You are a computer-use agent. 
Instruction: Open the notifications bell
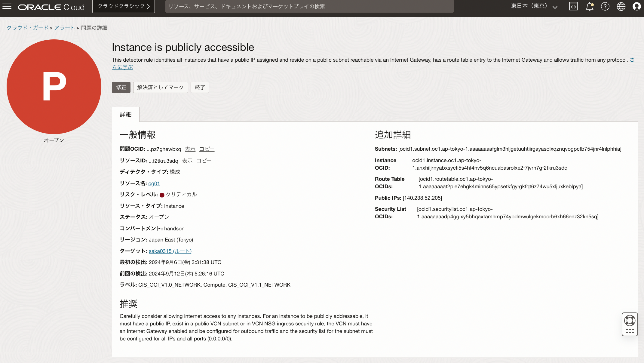tap(589, 6)
